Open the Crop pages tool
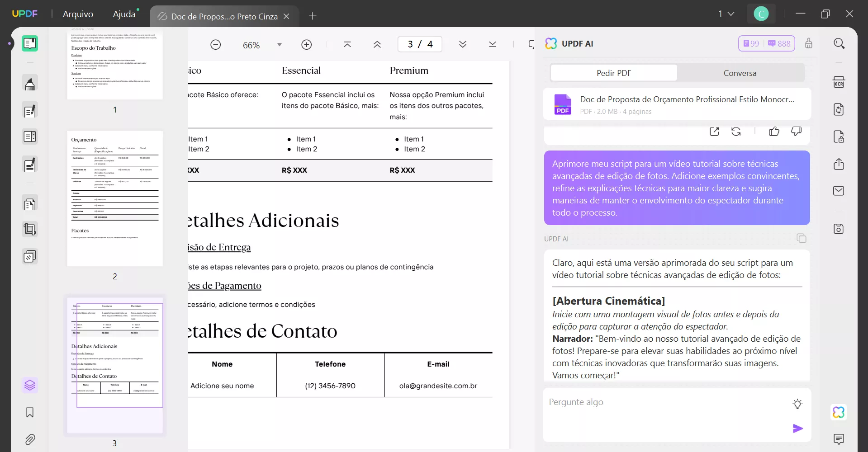The width and height of the screenshot is (868, 452). pos(30,229)
